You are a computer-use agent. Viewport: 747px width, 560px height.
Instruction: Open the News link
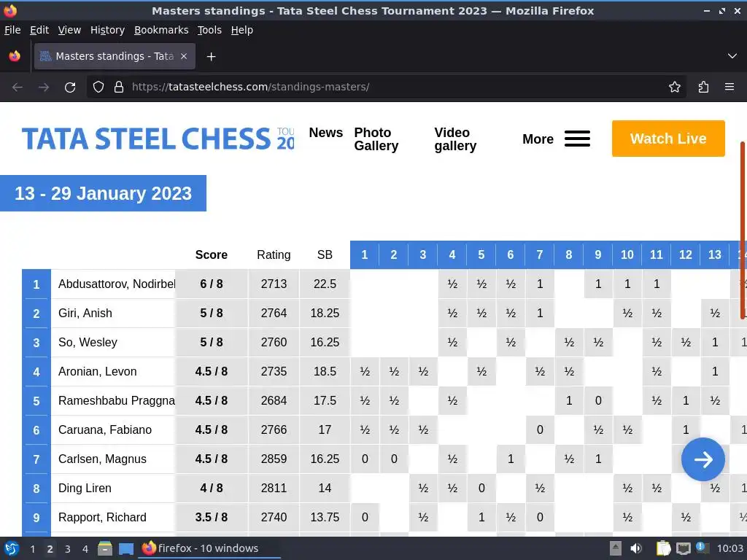coord(326,133)
